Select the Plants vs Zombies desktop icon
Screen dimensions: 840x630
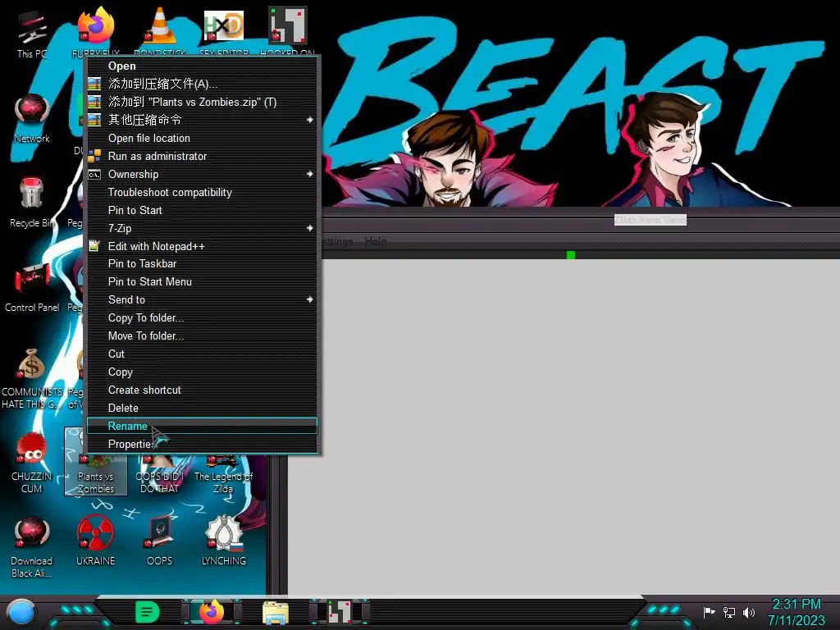96,475
